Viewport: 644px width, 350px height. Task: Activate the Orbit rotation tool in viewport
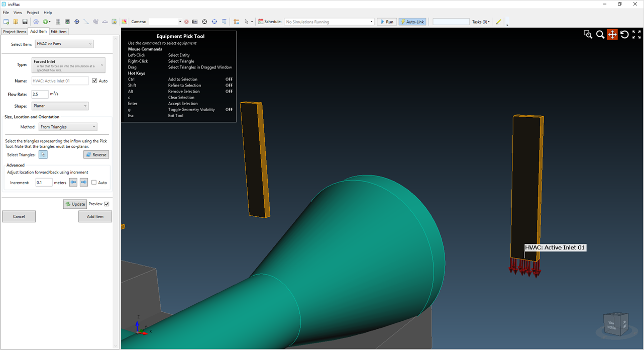tap(624, 34)
